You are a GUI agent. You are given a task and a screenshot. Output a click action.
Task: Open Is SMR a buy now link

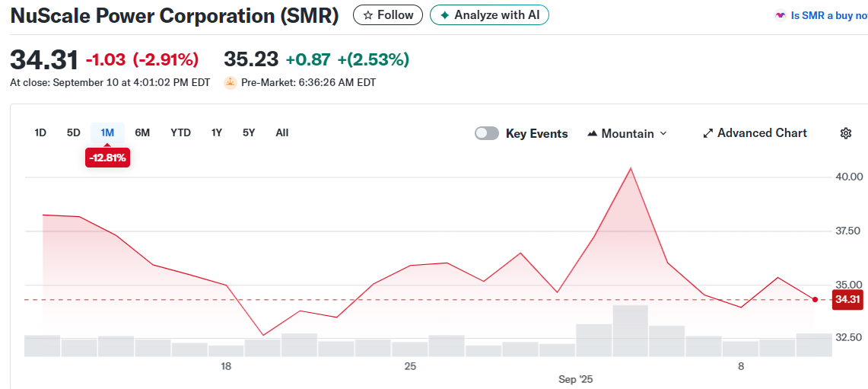(x=828, y=15)
